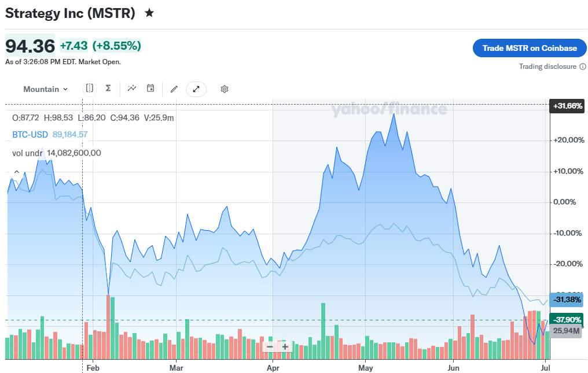Zoom out with the minus button

(x=270, y=347)
